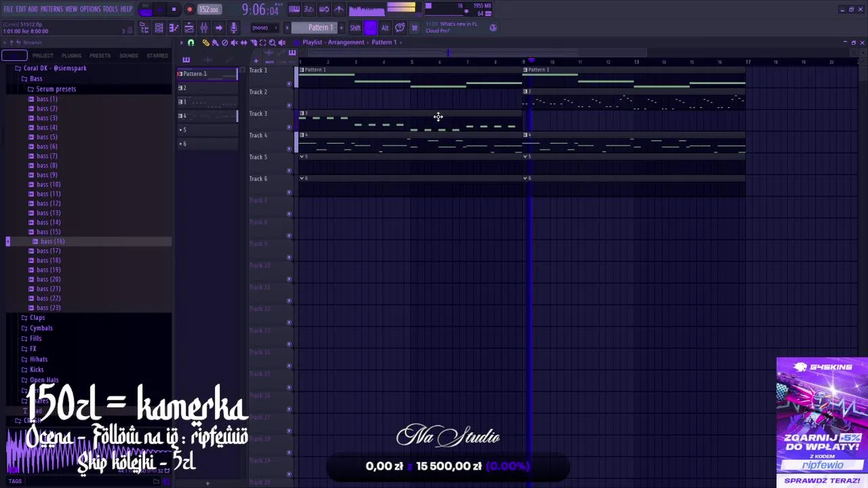868x488 pixels.
Task: Open the TOOLS menu
Action: click(x=110, y=9)
